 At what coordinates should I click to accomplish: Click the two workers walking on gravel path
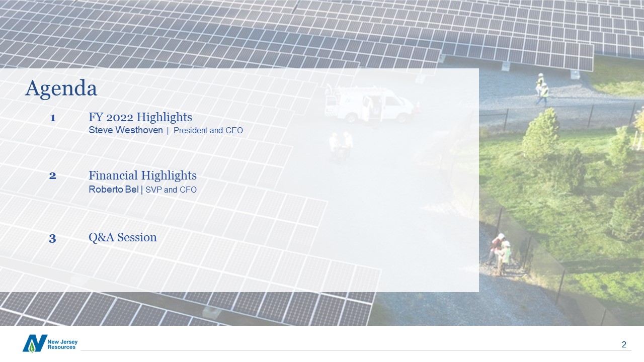(x=542, y=89)
